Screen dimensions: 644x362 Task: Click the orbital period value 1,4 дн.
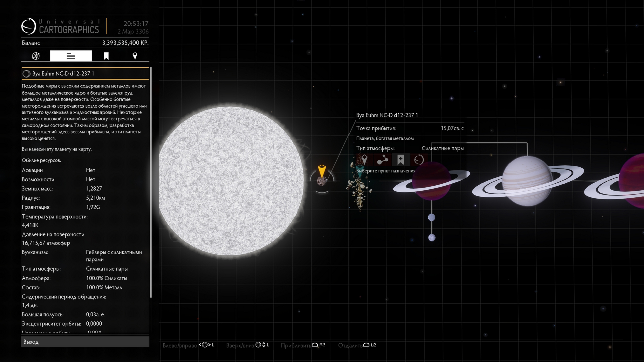(x=30, y=305)
